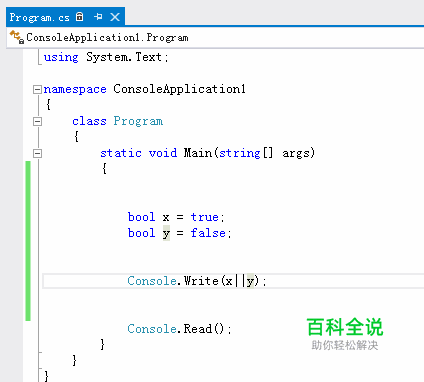
Task: Click 'bool' in the x declaration line
Action: point(142,217)
